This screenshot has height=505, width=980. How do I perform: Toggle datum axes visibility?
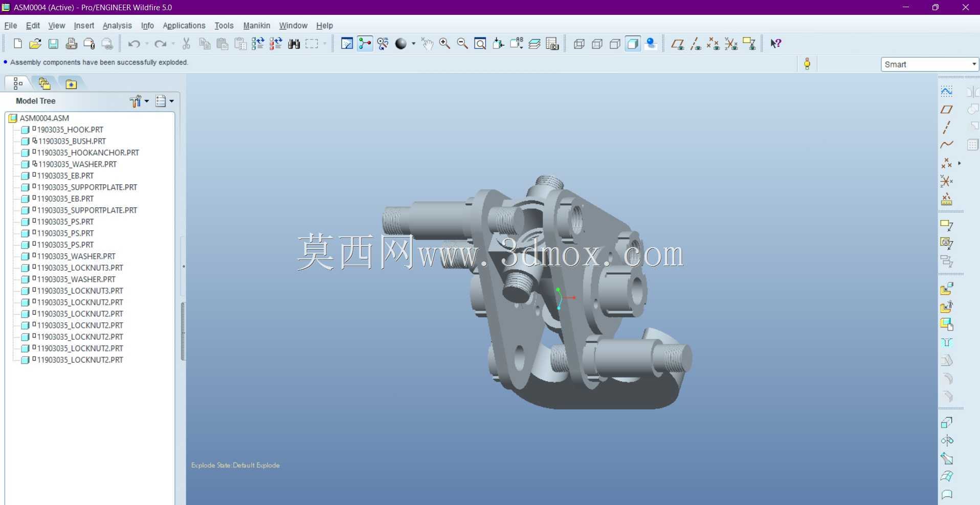(695, 44)
